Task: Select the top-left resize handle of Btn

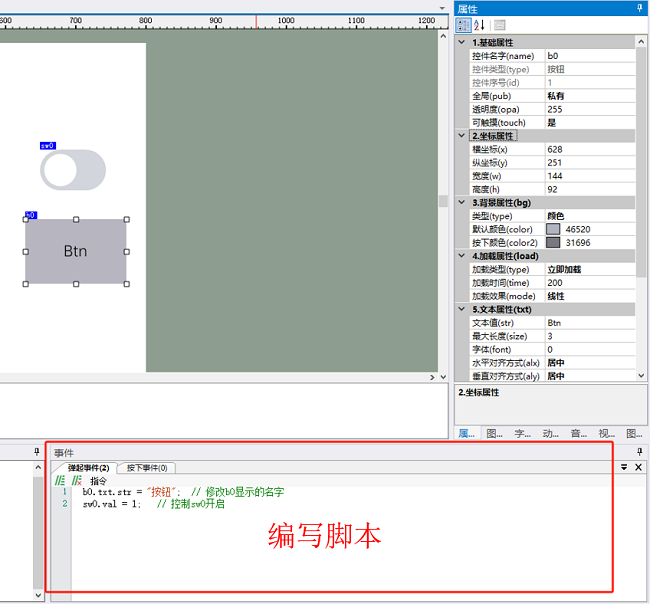Action: (x=26, y=220)
